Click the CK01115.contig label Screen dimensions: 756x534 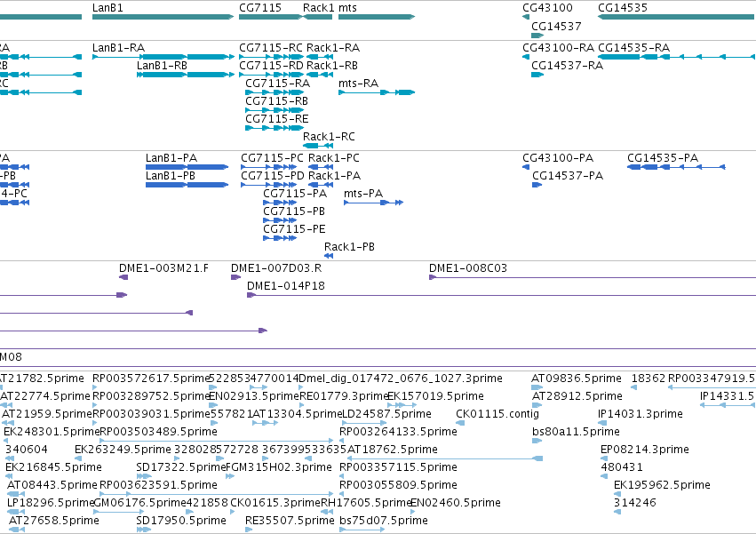tap(497, 414)
